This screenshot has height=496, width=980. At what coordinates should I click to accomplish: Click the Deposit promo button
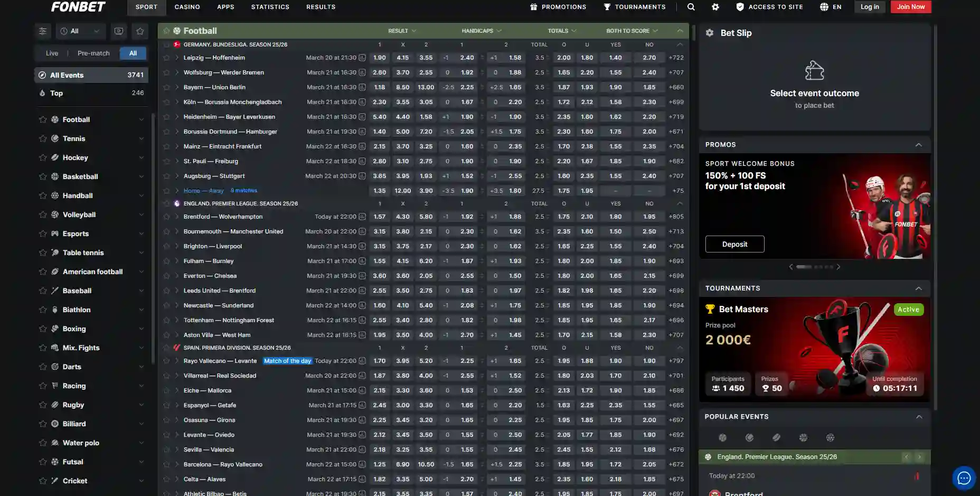coord(734,244)
